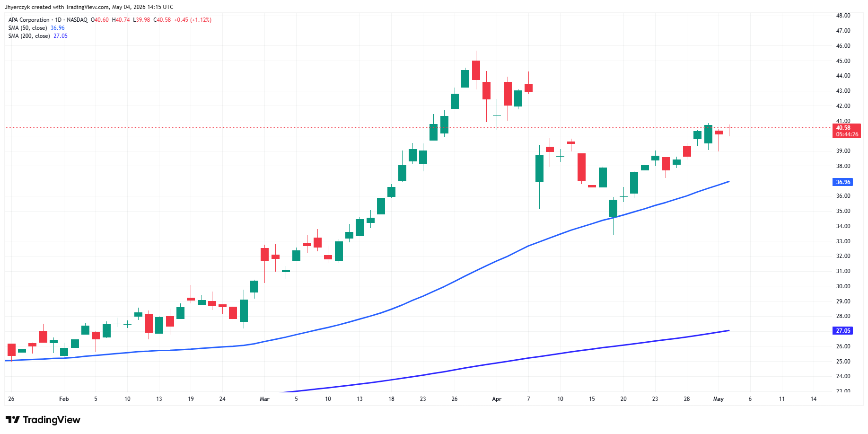Click the 'May' date label on the time axis

pos(719,399)
